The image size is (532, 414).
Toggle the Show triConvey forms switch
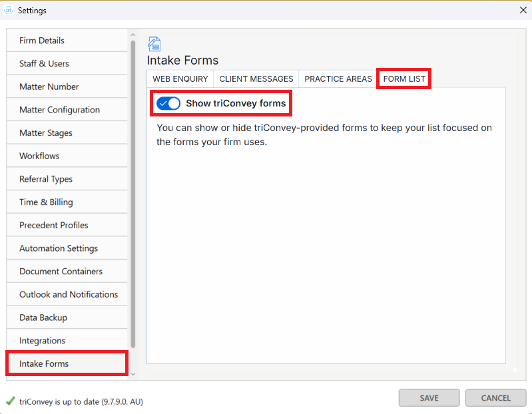click(x=168, y=103)
